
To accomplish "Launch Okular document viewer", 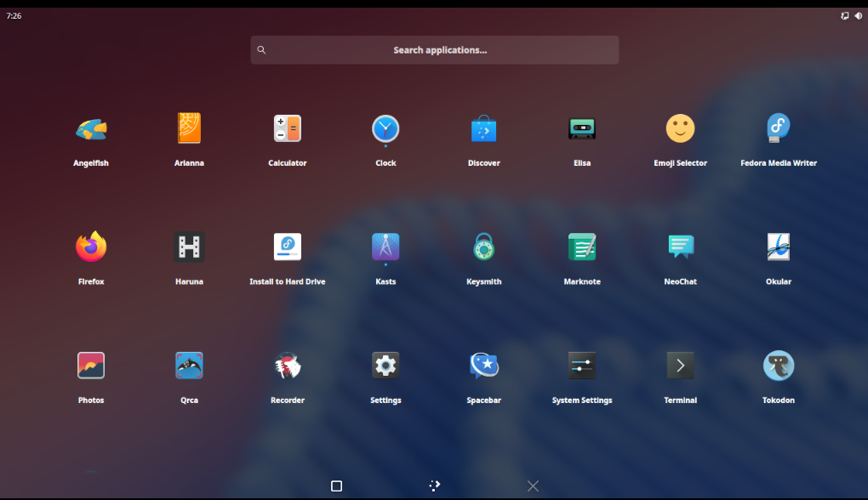I will [778, 247].
